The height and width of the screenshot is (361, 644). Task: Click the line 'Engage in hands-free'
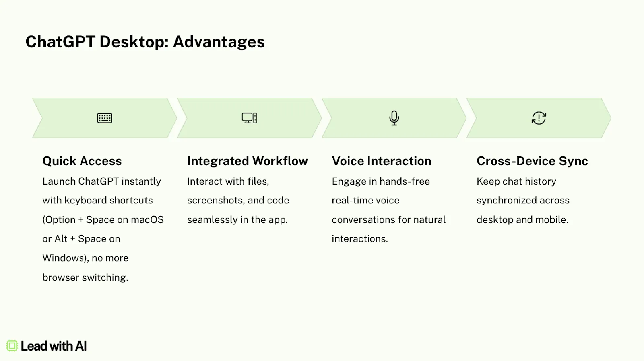click(381, 181)
